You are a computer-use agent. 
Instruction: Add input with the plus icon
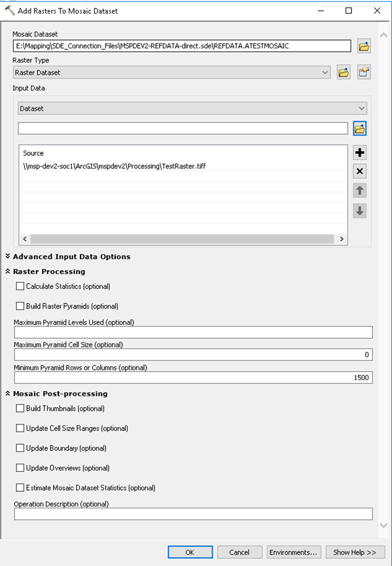click(359, 153)
